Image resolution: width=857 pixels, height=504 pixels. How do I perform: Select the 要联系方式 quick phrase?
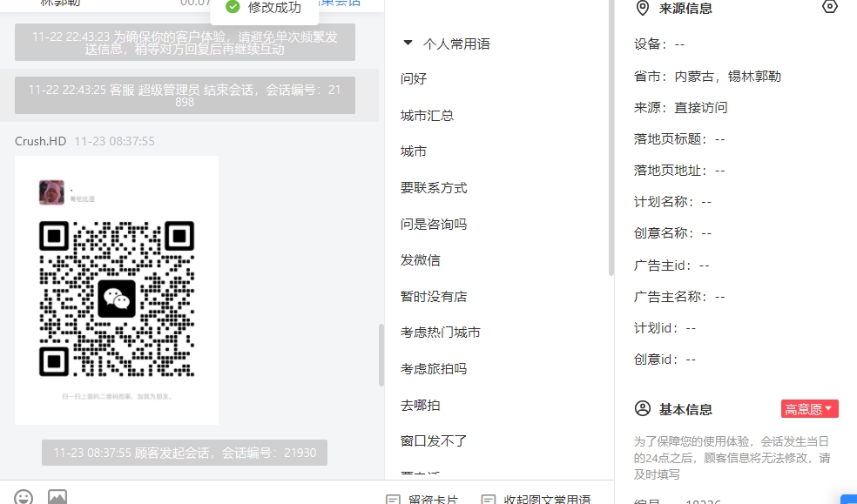[x=434, y=188]
